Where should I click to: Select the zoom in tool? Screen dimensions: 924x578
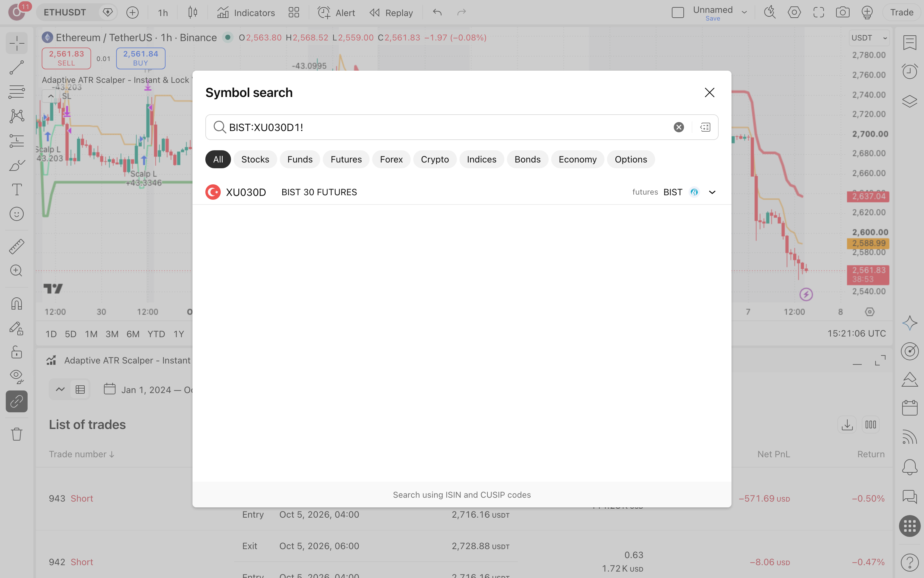coord(16,271)
